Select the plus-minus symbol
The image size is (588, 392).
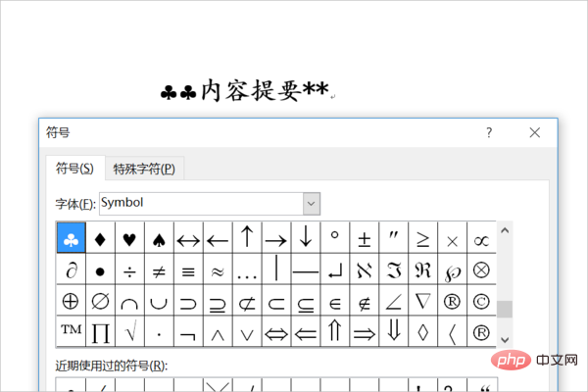tap(365, 239)
